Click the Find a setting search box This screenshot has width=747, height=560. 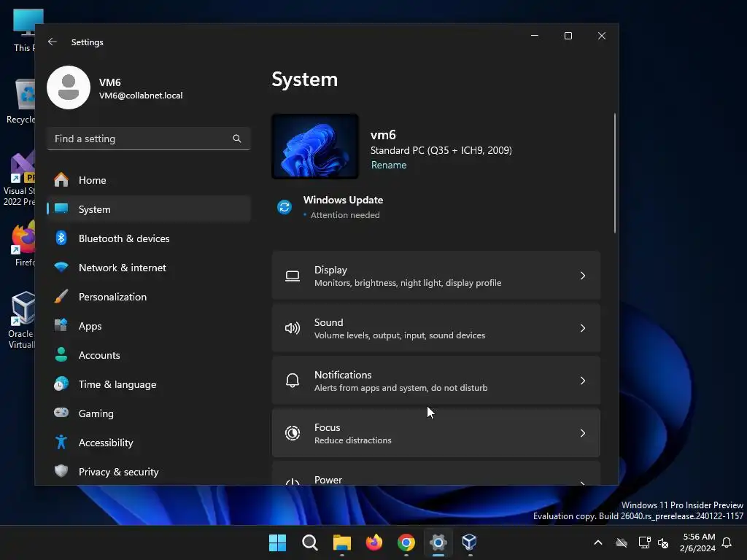coord(149,139)
